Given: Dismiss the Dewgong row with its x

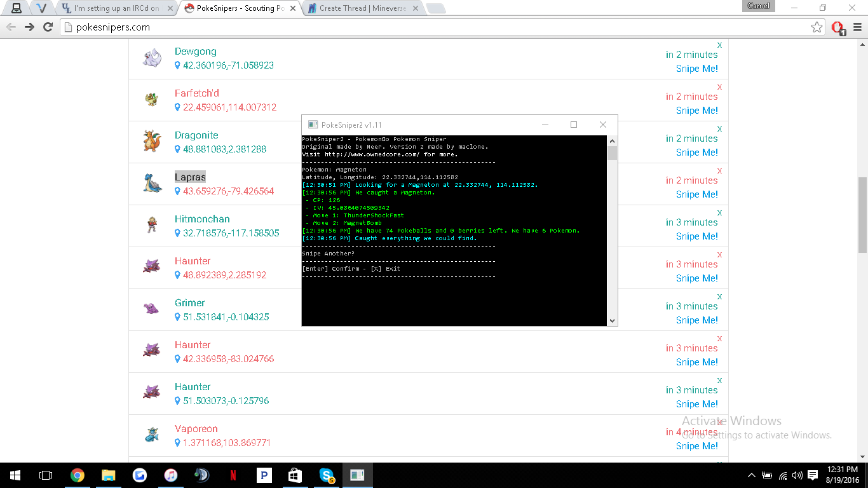Looking at the screenshot, I should 719,45.
